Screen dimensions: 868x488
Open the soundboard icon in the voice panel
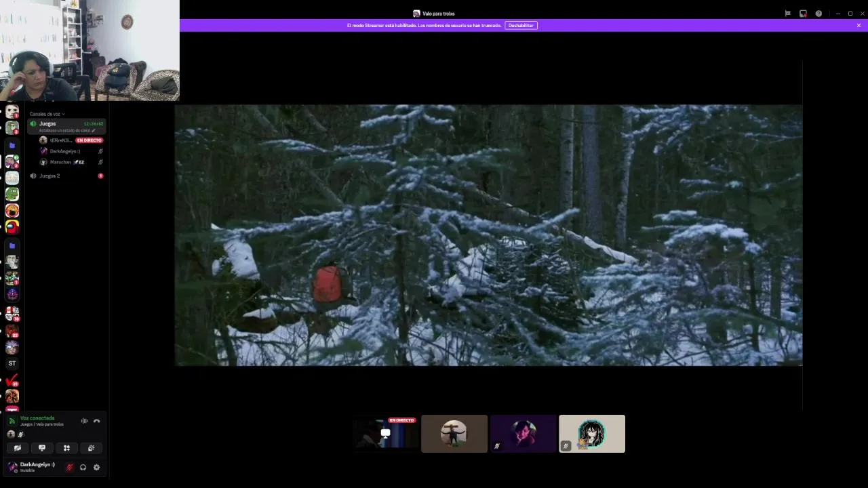(91, 448)
